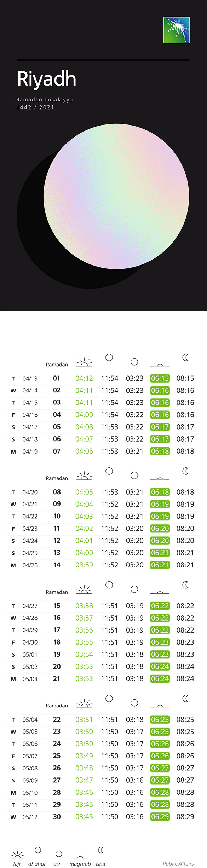Select the highlighted 06:29 maghreb time

coord(160,816)
